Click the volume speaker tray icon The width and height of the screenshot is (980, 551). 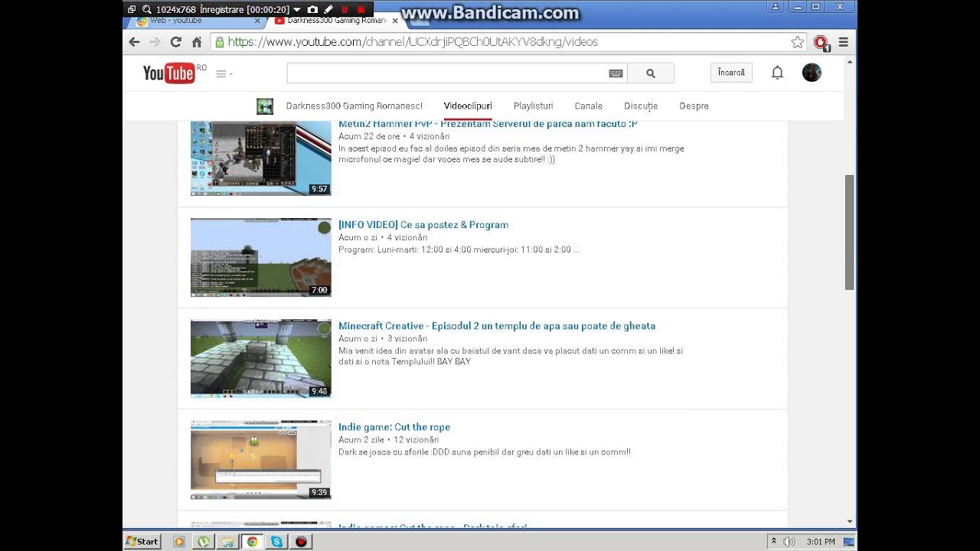coord(790,541)
